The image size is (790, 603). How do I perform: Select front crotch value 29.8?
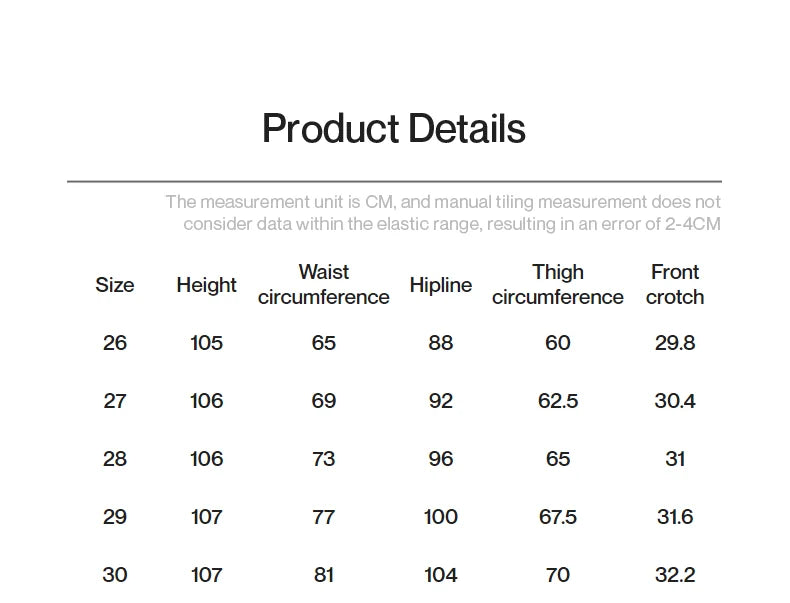(x=675, y=343)
